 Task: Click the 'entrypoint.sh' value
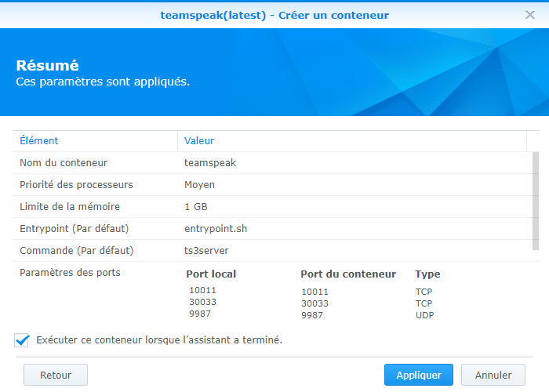point(216,229)
